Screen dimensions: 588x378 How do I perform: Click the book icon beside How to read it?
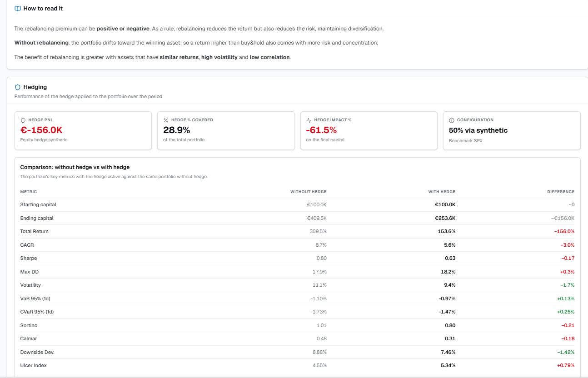pyautogui.click(x=18, y=9)
